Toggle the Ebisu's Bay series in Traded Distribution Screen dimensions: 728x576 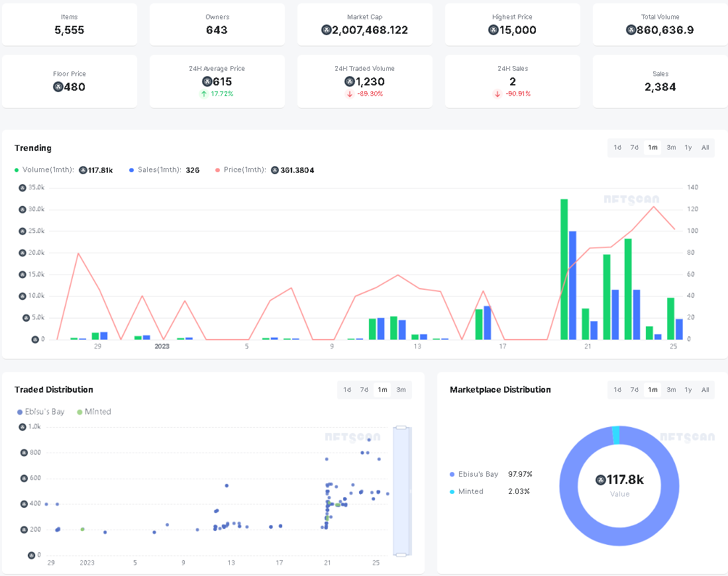(x=41, y=412)
